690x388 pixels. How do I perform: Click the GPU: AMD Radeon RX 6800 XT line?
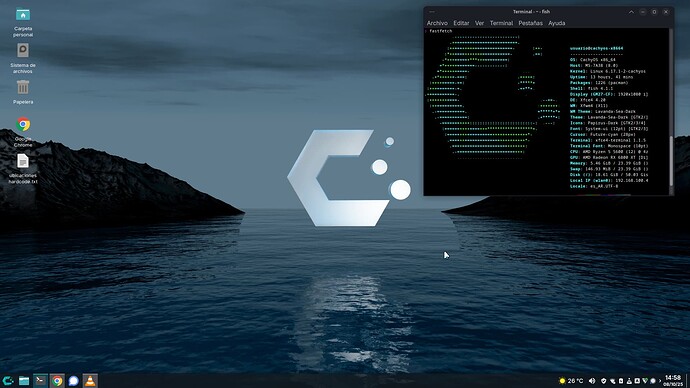point(609,157)
